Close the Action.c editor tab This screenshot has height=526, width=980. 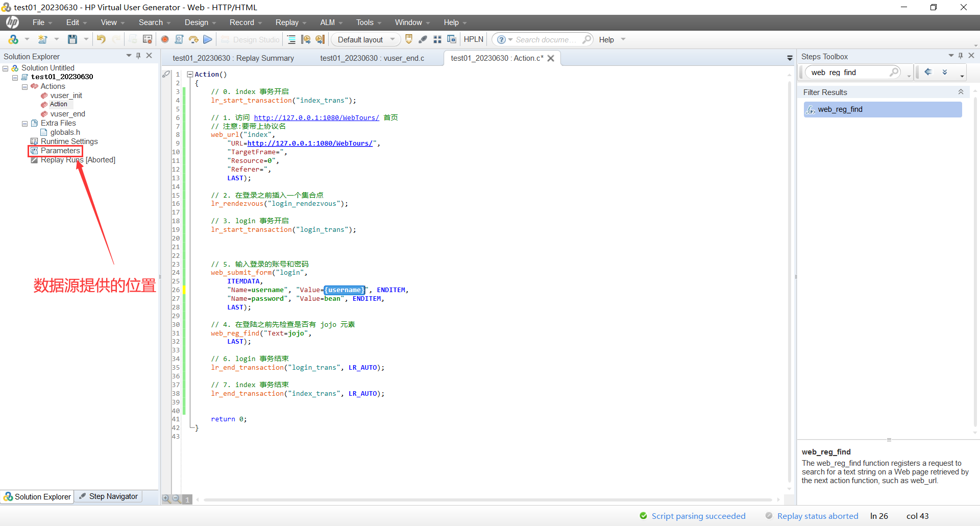551,58
